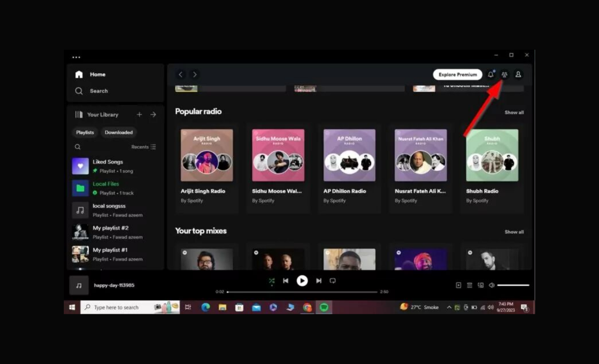Open the Friend Activity icon

click(504, 74)
